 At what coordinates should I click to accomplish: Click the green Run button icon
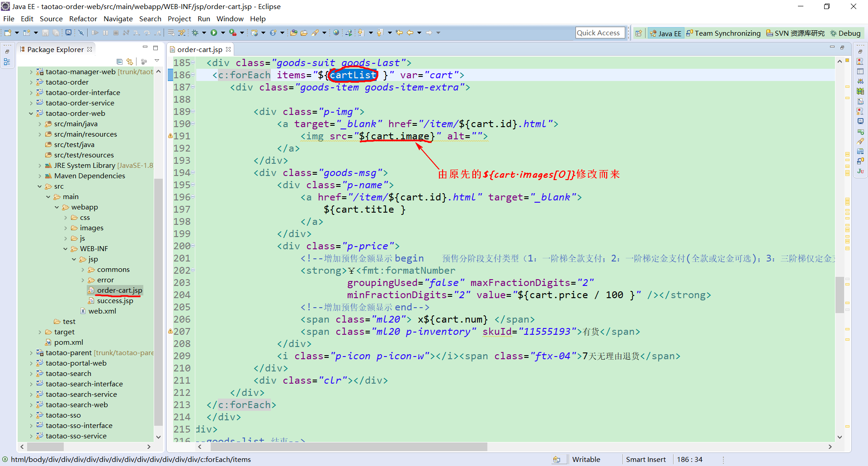214,33
